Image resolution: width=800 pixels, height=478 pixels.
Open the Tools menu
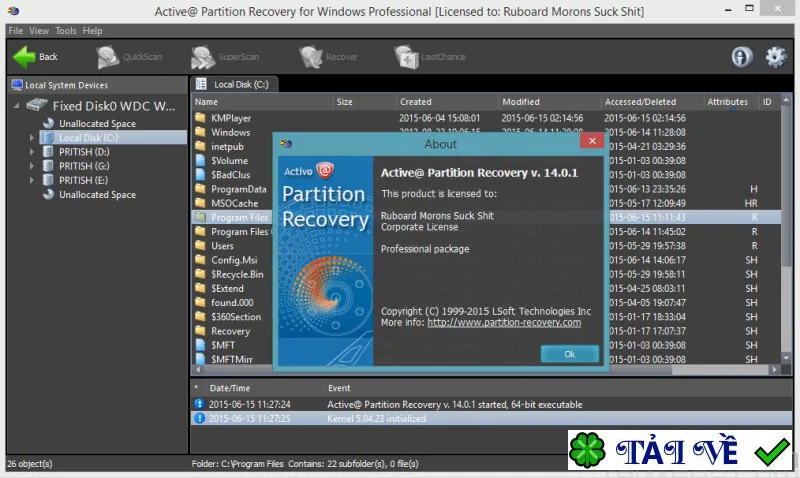(x=66, y=31)
